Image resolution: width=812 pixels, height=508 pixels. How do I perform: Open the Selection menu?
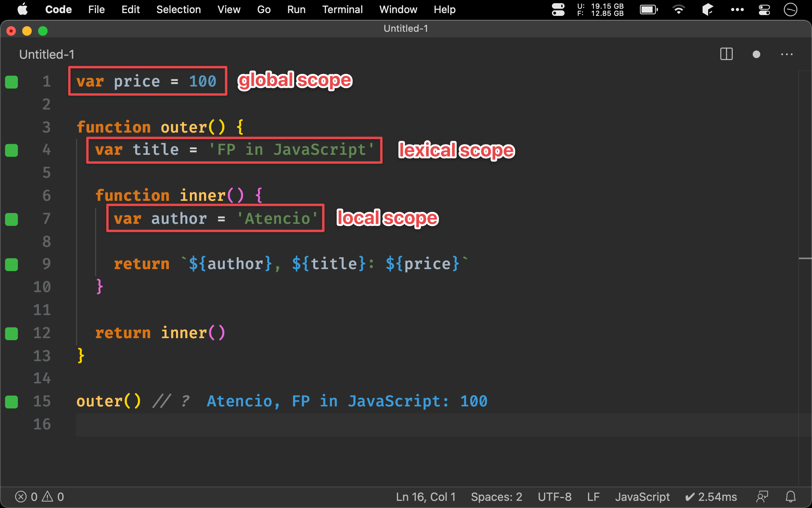coord(178,10)
